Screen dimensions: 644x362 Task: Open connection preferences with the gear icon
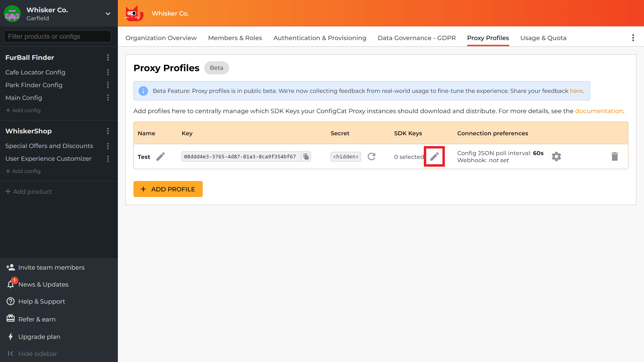pyautogui.click(x=557, y=156)
